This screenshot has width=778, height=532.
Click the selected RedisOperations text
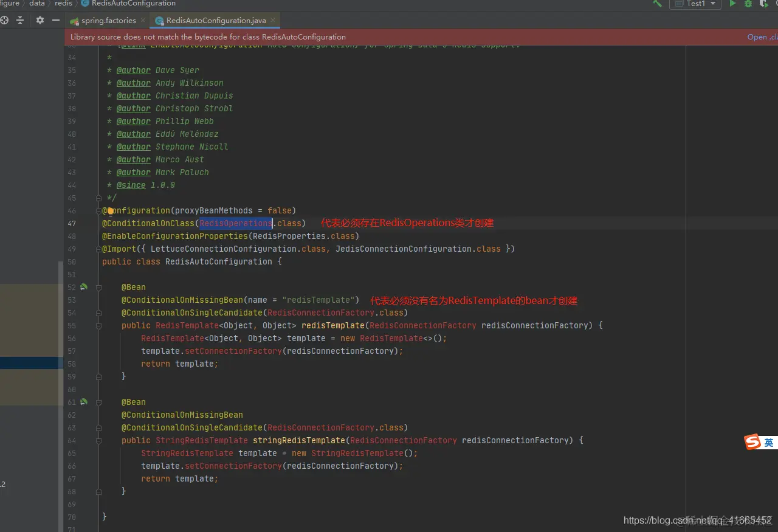pyautogui.click(x=235, y=223)
